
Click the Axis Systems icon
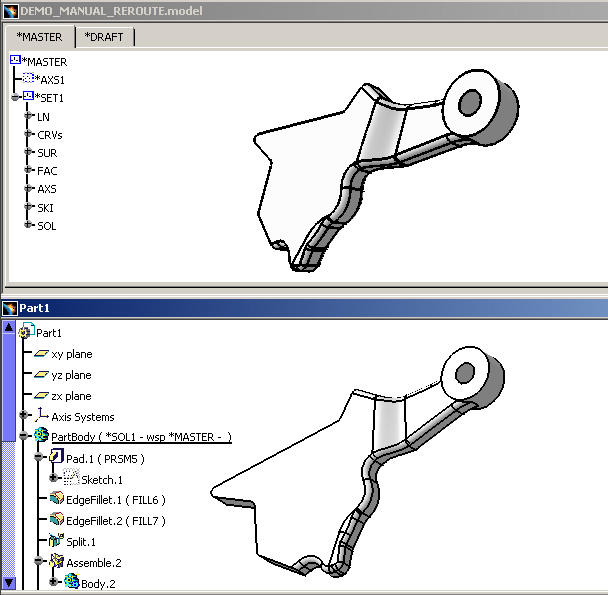(x=41, y=415)
